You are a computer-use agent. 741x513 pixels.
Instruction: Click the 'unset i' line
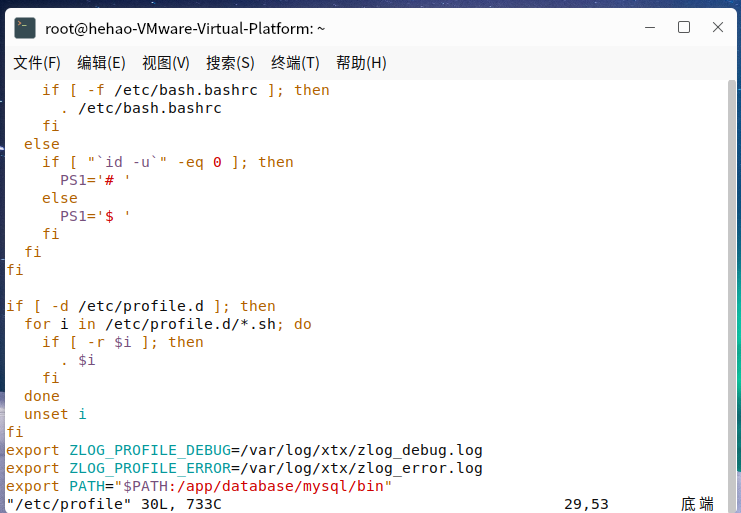tap(55, 414)
